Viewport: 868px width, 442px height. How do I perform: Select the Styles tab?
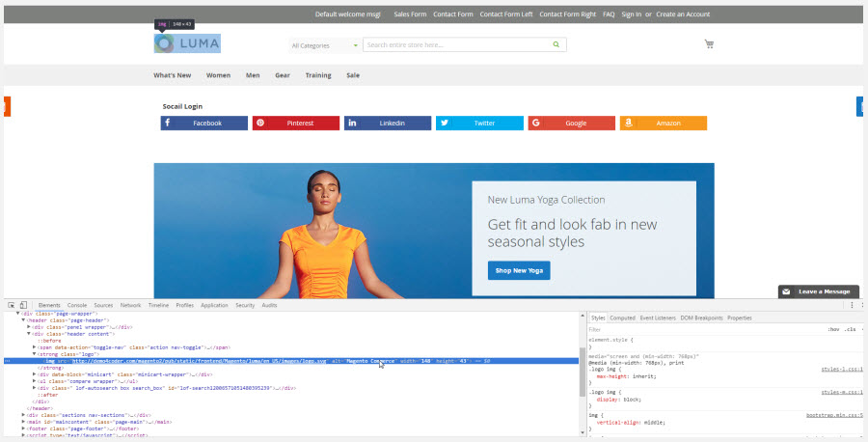pos(598,318)
